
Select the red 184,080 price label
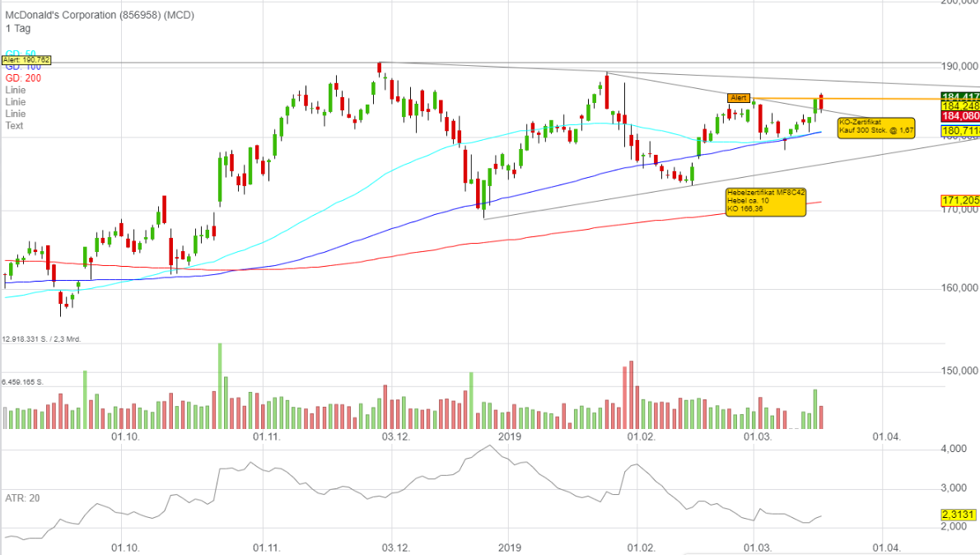(x=959, y=117)
